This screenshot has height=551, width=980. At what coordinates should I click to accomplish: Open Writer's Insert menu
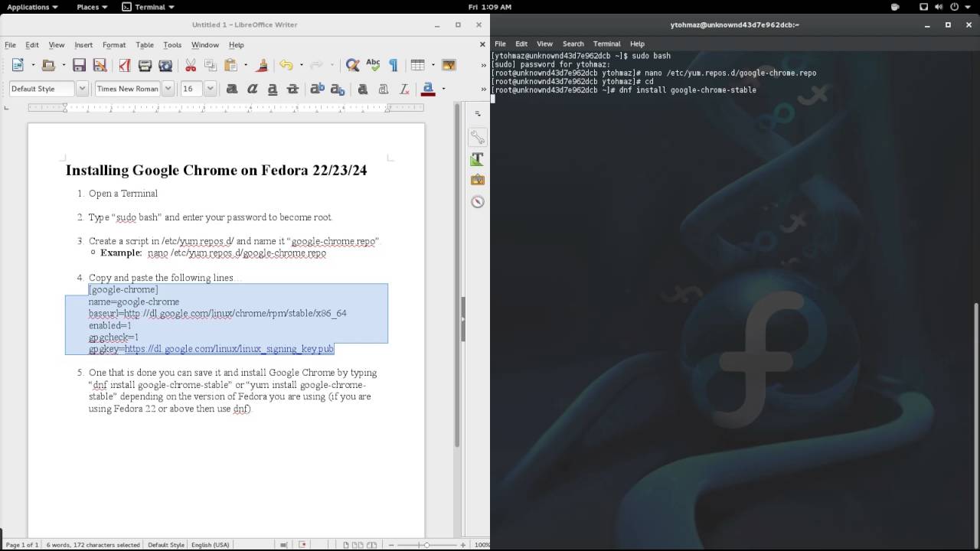coord(83,45)
